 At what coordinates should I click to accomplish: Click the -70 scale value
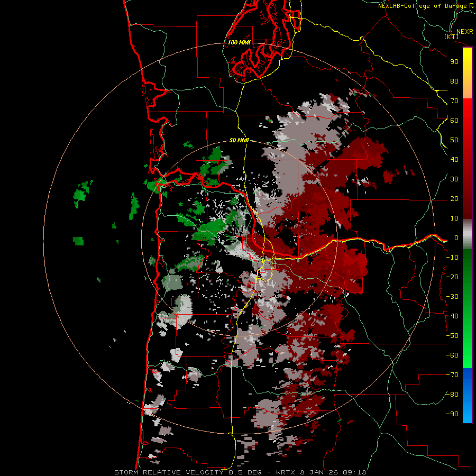pyautogui.click(x=452, y=375)
